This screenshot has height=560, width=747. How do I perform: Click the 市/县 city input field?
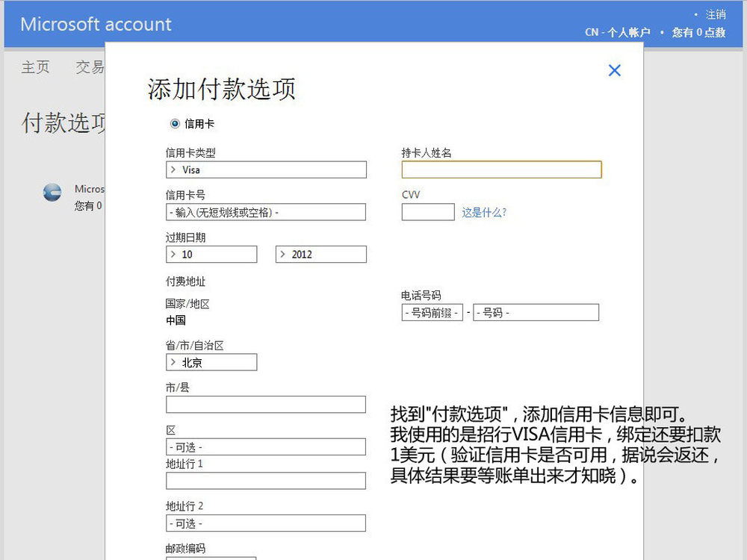[x=267, y=404]
